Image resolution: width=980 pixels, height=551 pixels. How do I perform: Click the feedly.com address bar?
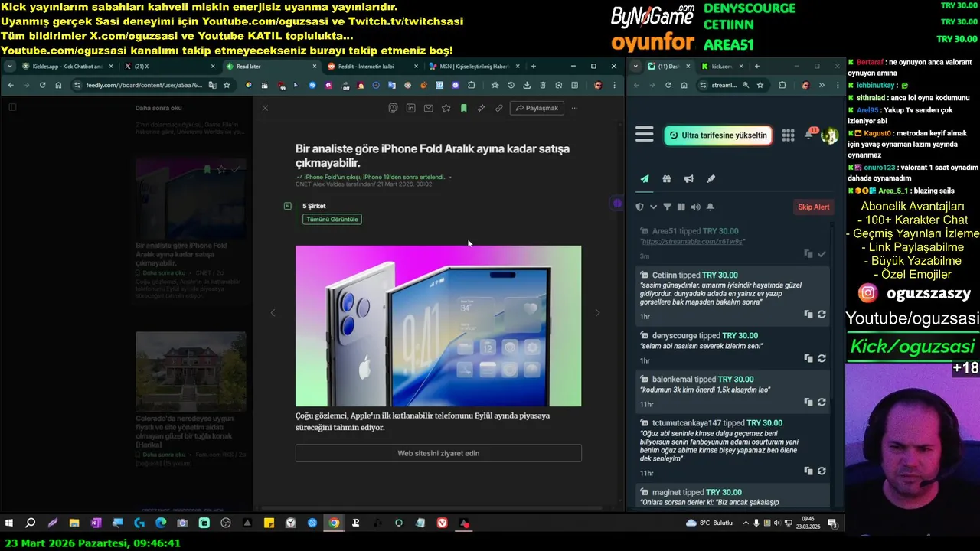(x=144, y=85)
